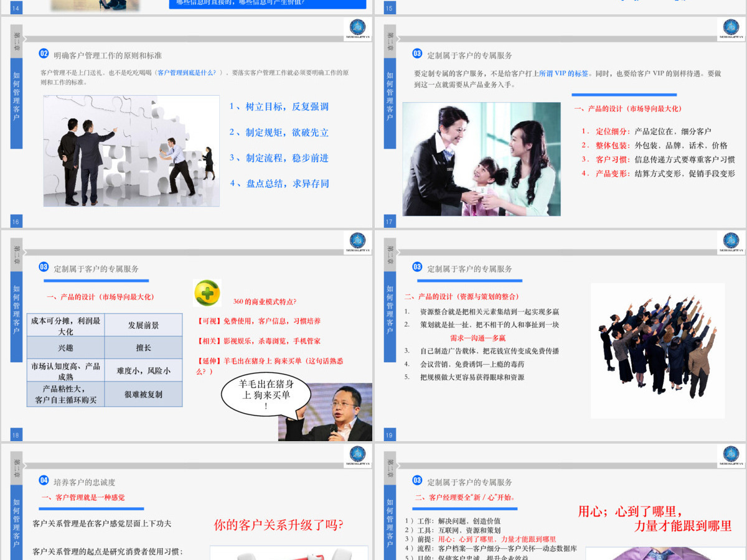The image size is (747, 560).
Task: Click the logo above 培养客户的忠诚度 slide
Action: [x=357, y=456]
